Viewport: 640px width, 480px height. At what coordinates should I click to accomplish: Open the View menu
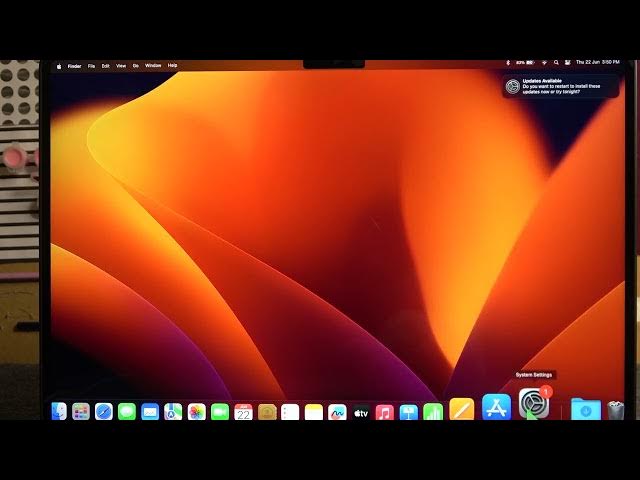(x=121, y=66)
